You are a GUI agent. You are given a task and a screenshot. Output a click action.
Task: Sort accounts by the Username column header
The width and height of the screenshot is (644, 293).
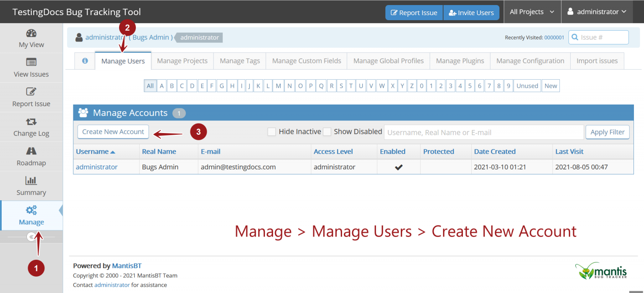92,152
